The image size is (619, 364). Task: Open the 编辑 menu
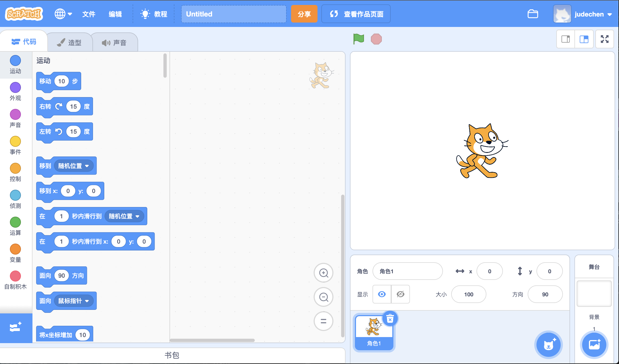[x=115, y=14]
